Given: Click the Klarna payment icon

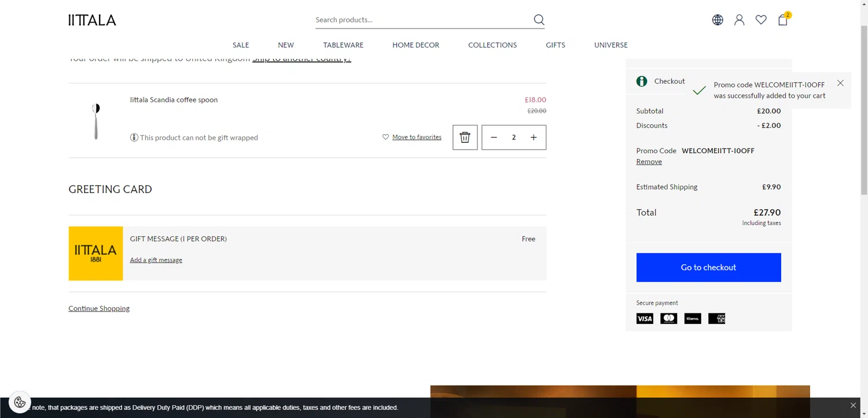Looking at the screenshot, I should [x=693, y=319].
